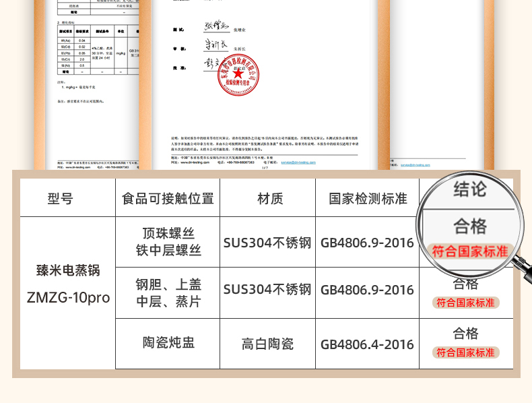Image resolution: width=532 pixels, height=403 pixels.
Task: Select the 食品可接触位置 column header
Action: [x=168, y=198]
